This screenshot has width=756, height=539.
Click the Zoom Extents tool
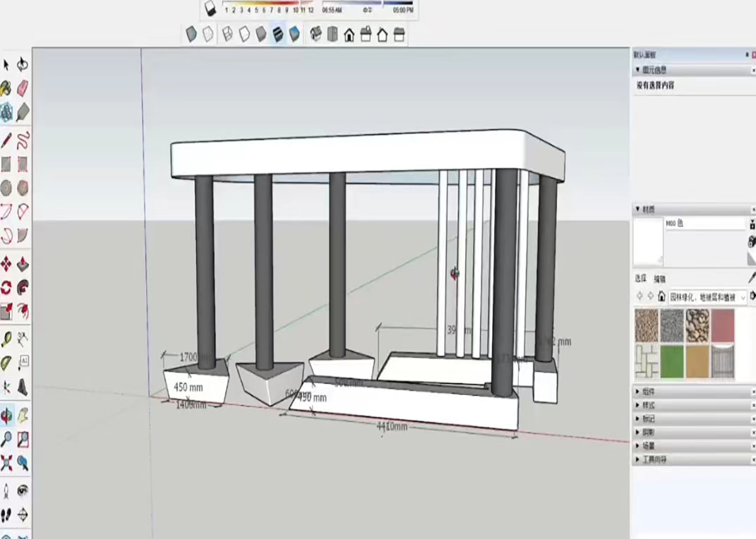point(6,463)
